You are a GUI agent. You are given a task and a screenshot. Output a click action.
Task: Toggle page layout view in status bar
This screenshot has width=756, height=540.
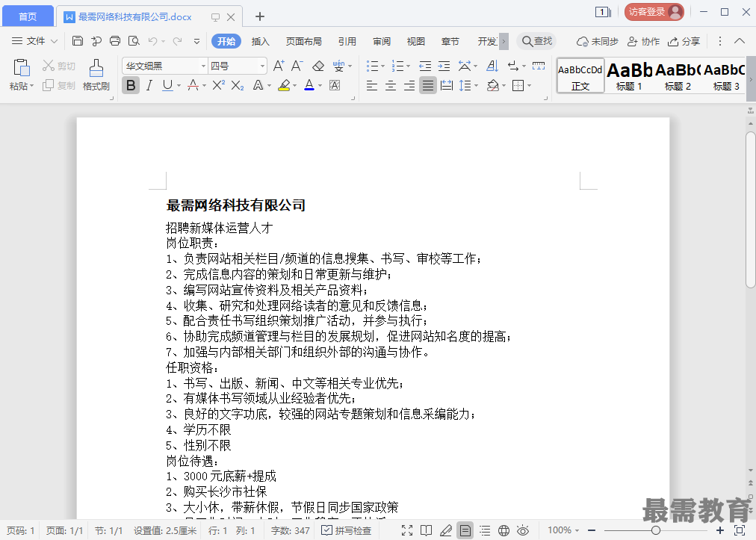(465, 530)
